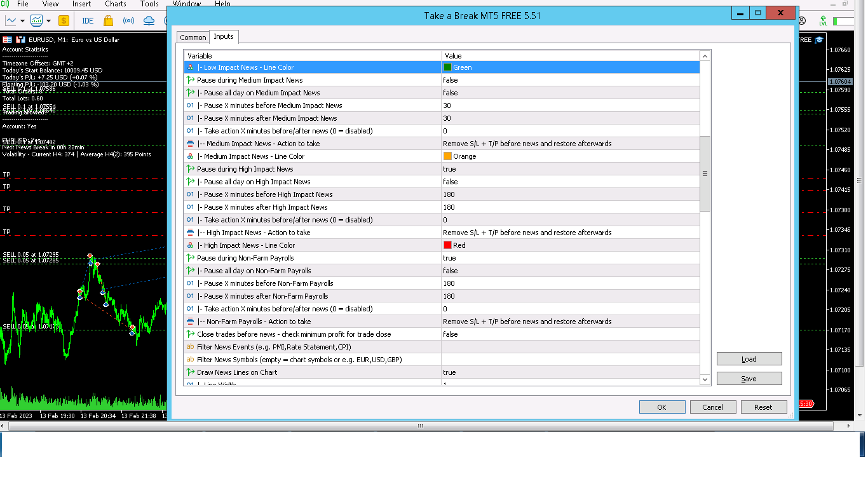Toggle 'Pause all day on Non-Farm Payrolls' value
This screenshot has height=488, width=868.
571,271
